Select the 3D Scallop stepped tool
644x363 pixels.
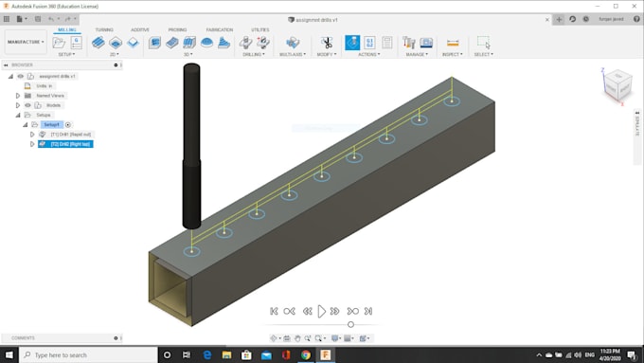224,43
